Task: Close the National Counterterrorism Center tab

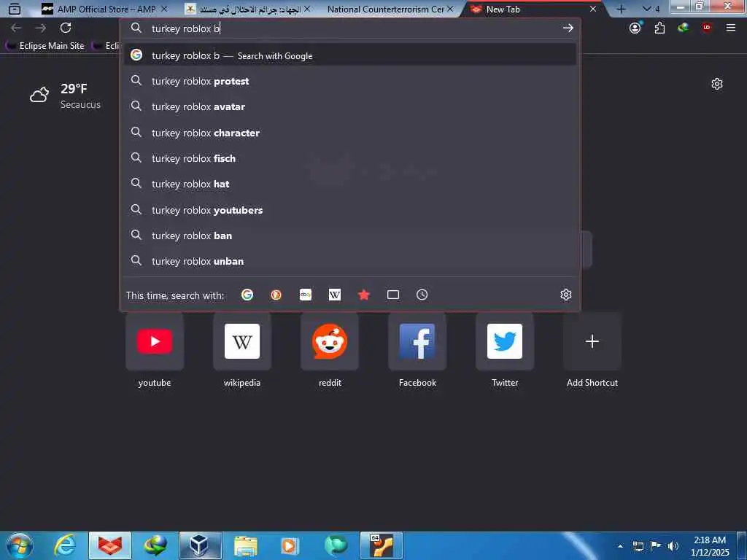Action: (450, 9)
